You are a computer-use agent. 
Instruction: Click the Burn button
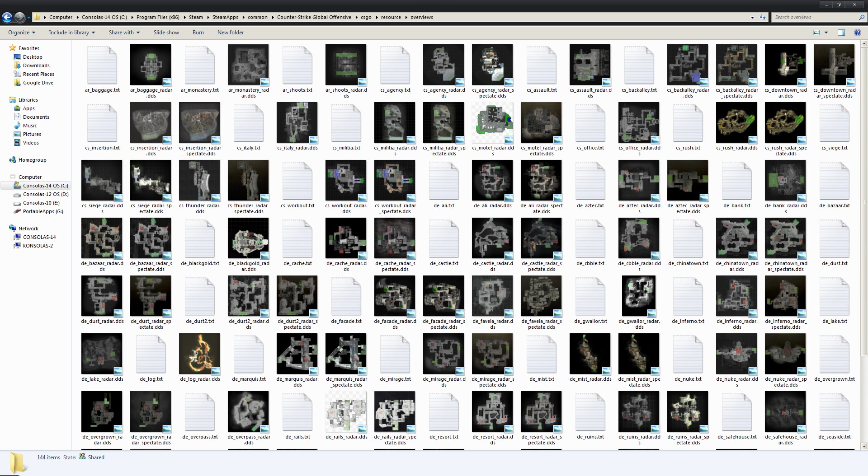pyautogui.click(x=198, y=33)
